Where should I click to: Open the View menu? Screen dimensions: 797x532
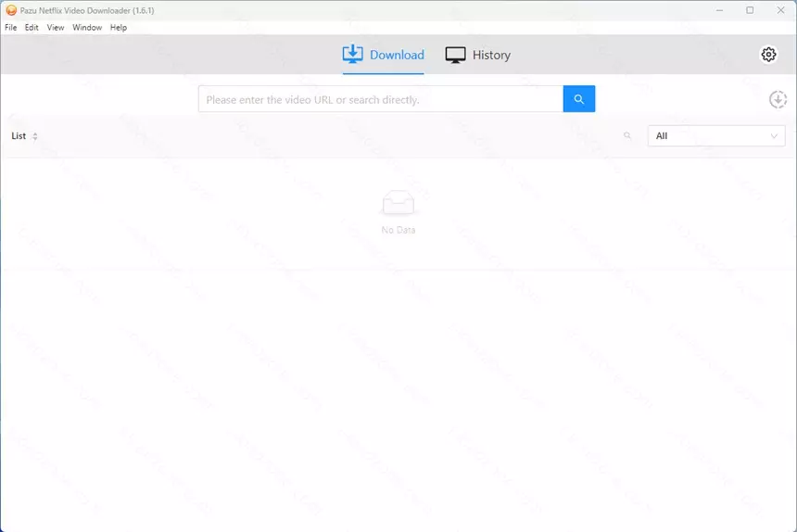click(56, 28)
